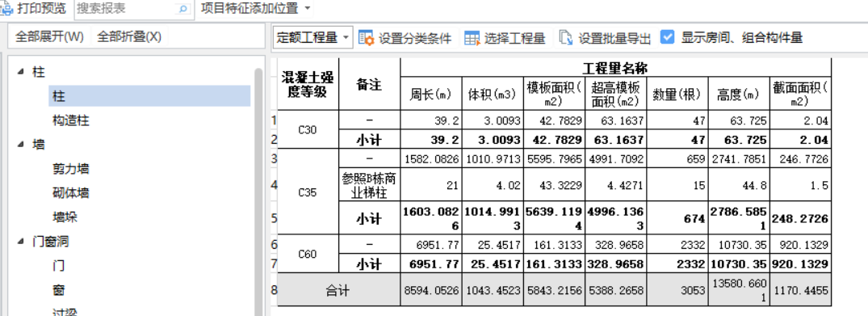The width and height of the screenshot is (868, 316).
Task: Select 窗 in the tree
Action: (59, 289)
